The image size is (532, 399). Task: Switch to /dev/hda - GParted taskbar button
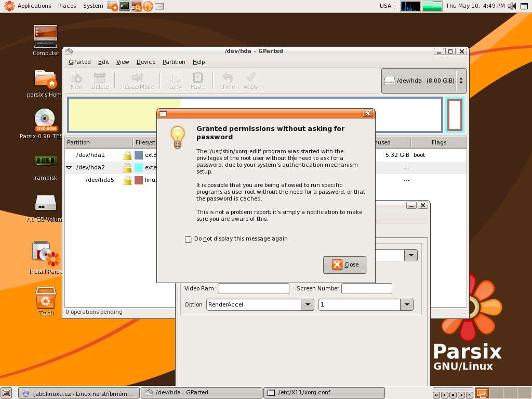click(x=202, y=393)
